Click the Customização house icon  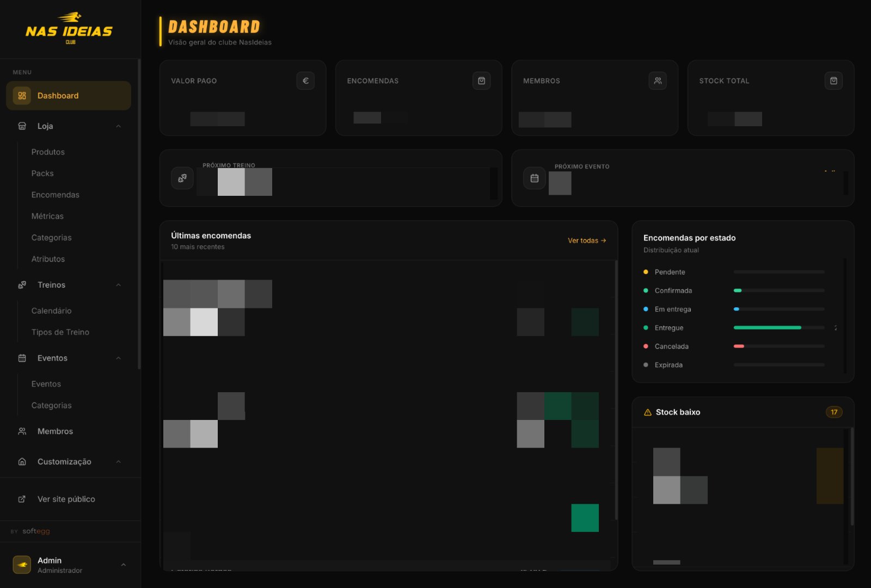[x=22, y=462]
